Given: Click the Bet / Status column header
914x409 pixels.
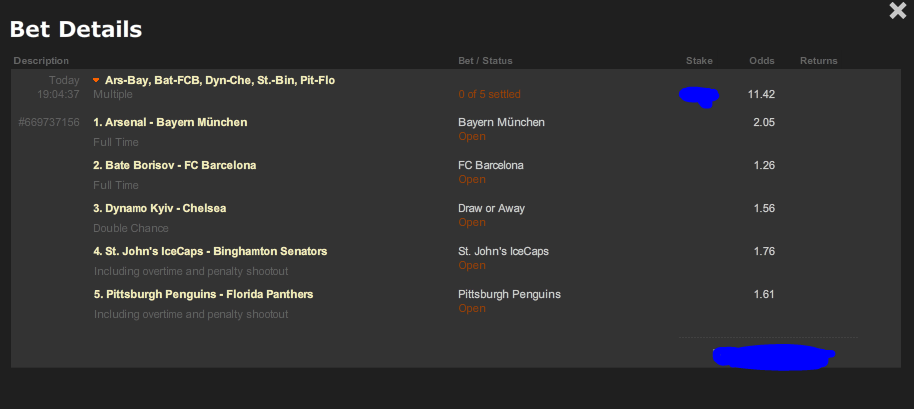Looking at the screenshot, I should pos(485,61).
